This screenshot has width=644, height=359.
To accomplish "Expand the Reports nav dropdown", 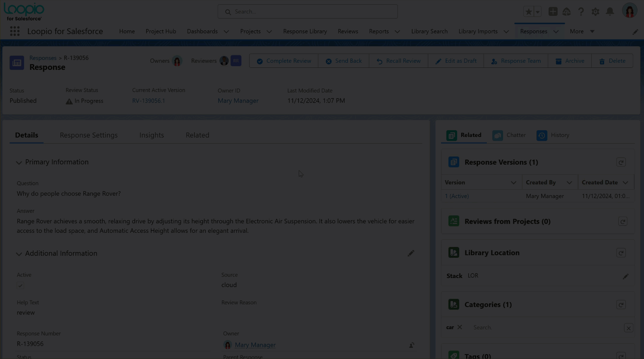I will click(x=397, y=32).
